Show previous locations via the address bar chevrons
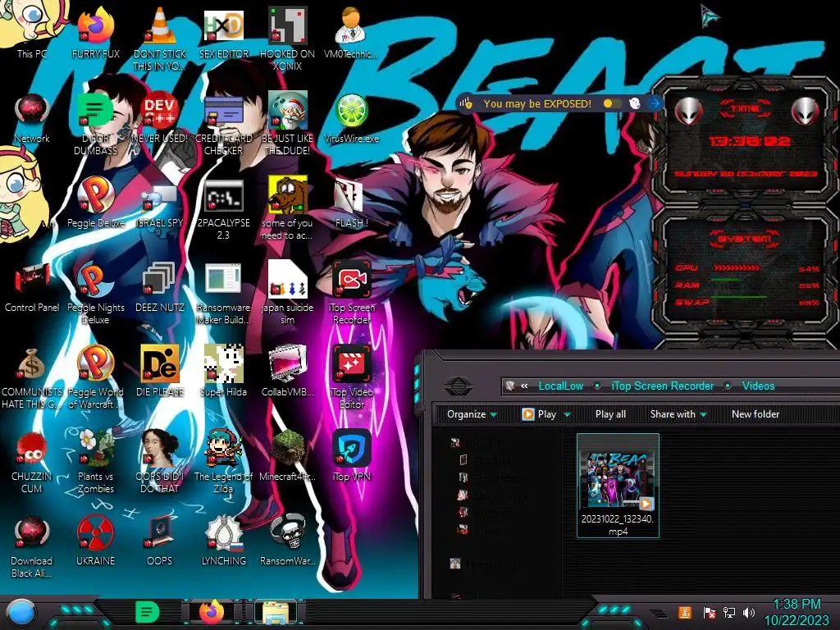This screenshot has width=840, height=630. (524, 386)
